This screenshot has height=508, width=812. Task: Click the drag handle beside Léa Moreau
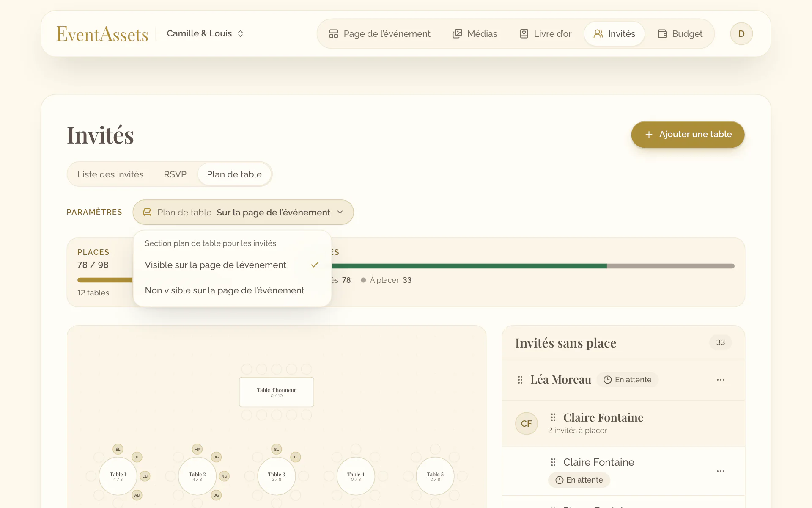click(520, 380)
